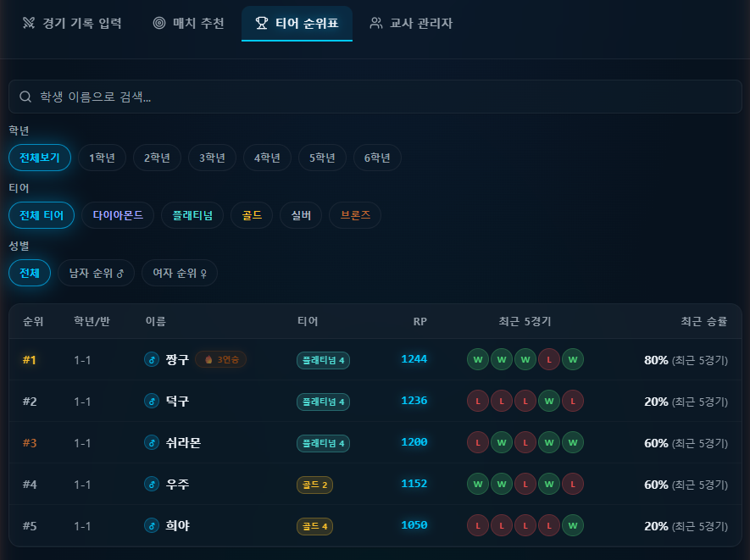The image size is (750, 560).
Task: Click the 골드 2 tier badge
Action: click(x=314, y=485)
